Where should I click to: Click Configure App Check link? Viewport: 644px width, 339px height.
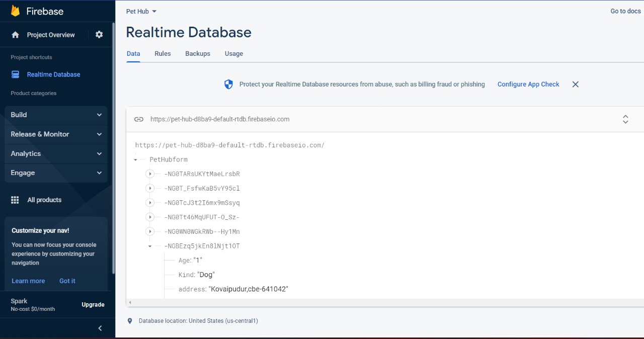528,84
